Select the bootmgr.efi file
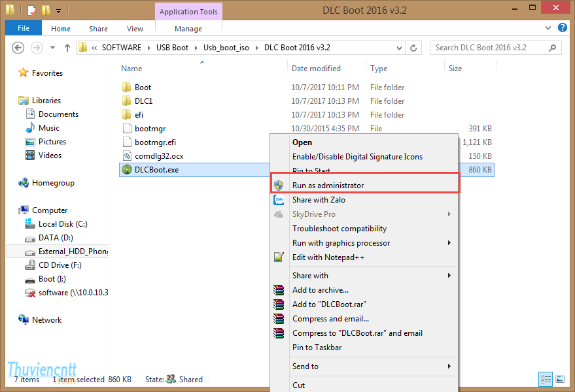 pyautogui.click(x=155, y=142)
